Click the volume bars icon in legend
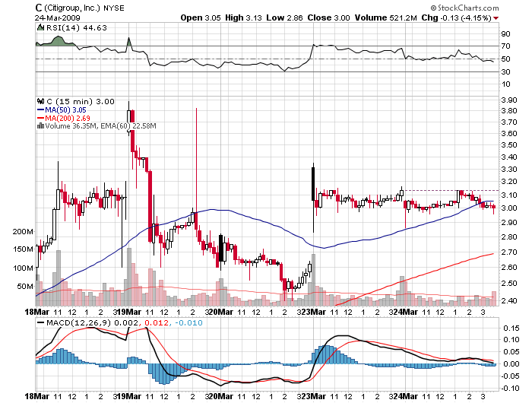 pyautogui.click(x=40, y=126)
